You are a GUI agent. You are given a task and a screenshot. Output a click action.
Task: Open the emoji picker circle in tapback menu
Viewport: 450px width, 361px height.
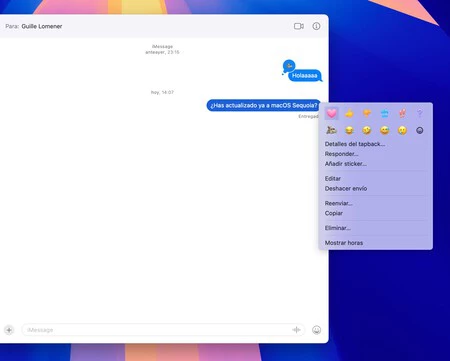(x=420, y=130)
